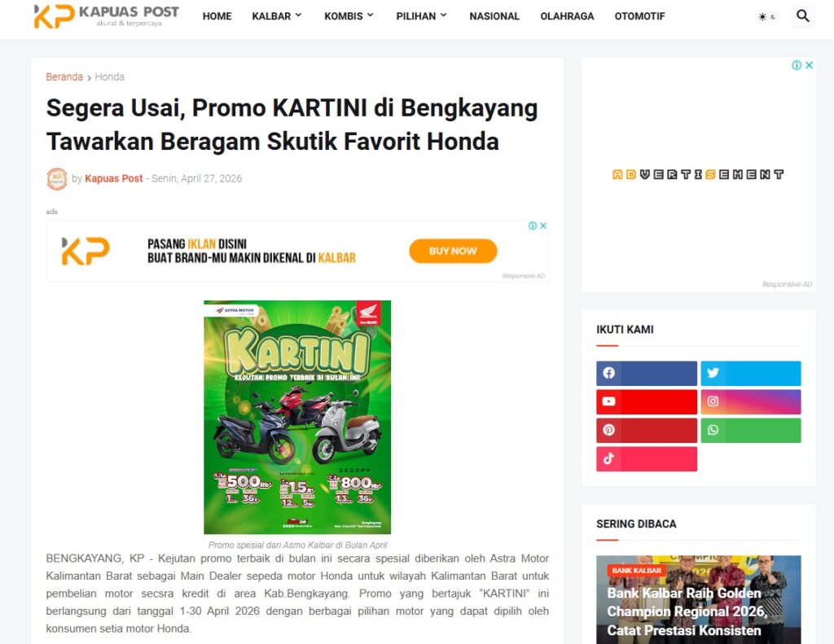Image resolution: width=834 pixels, height=644 pixels.
Task: Open the YouTube follow button
Action: [646, 401]
